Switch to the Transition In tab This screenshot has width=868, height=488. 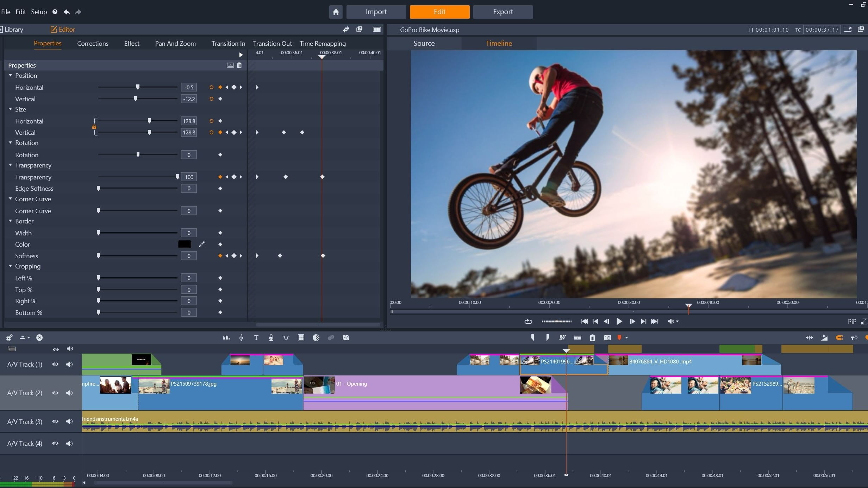pos(228,43)
